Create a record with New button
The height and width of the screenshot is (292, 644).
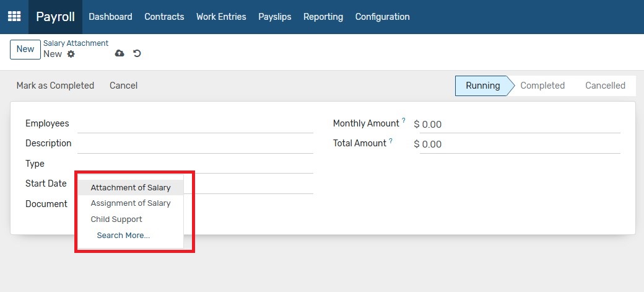click(x=25, y=50)
